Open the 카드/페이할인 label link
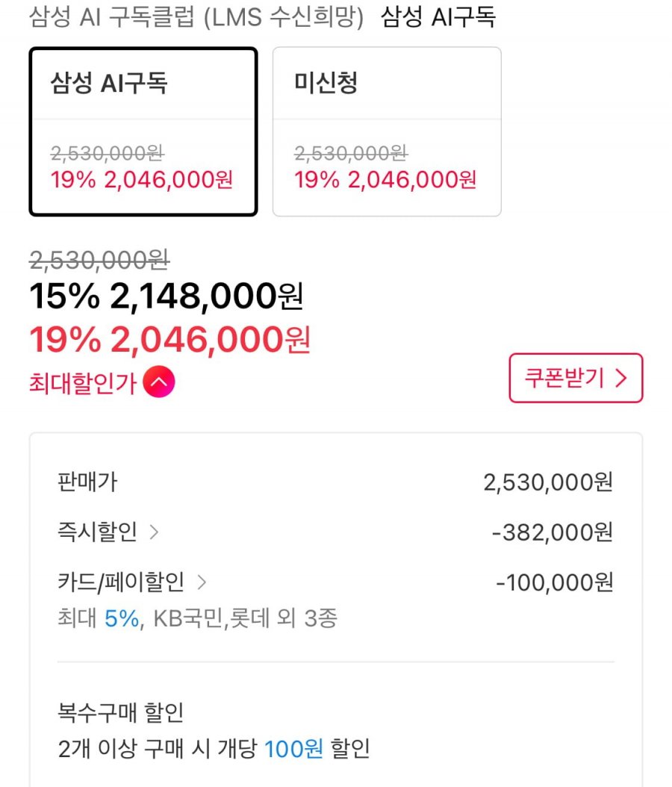The image size is (672, 787). [x=121, y=582]
